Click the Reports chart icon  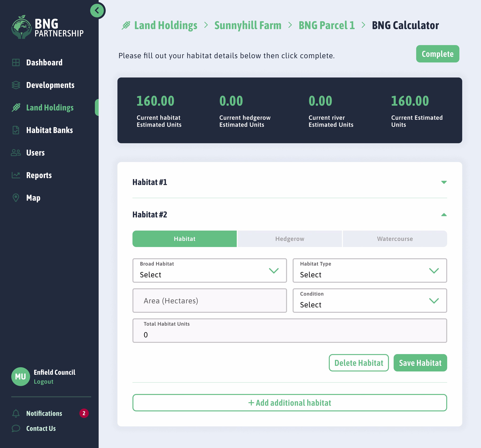[16, 175]
